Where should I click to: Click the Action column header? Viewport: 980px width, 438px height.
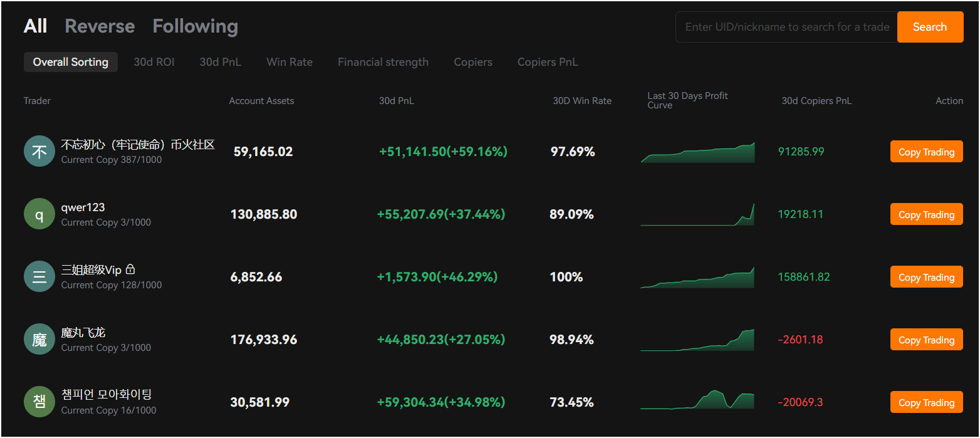pos(949,100)
